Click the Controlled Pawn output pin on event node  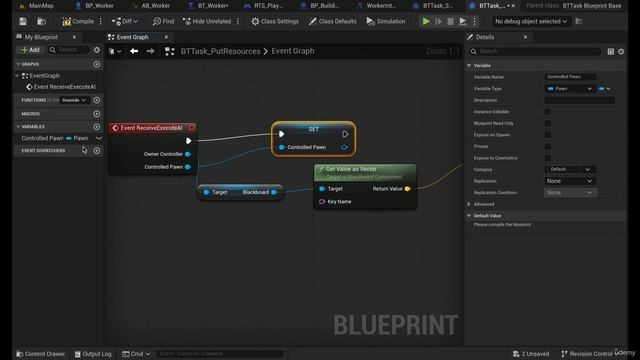pyautogui.click(x=188, y=167)
